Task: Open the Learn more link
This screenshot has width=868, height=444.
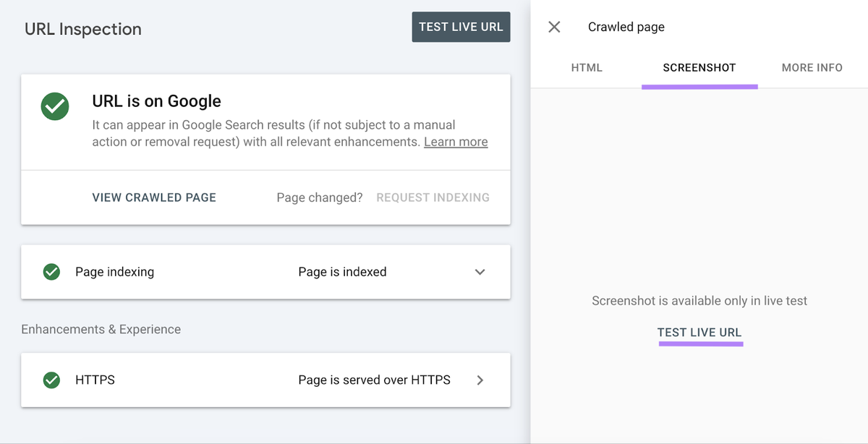Action: coord(456,142)
